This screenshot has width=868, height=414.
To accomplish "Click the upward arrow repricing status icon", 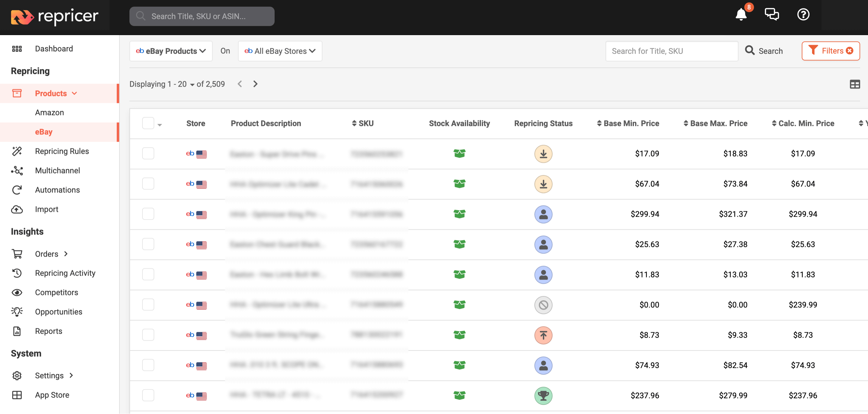I will point(543,335).
